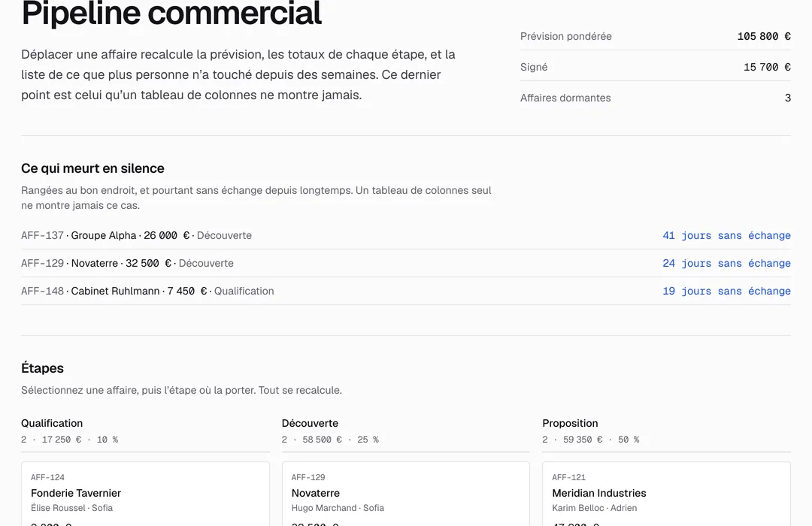Click Qualification totals 2 · 17 250 € · 10 %
This screenshot has height=526, width=812.
coord(69,440)
